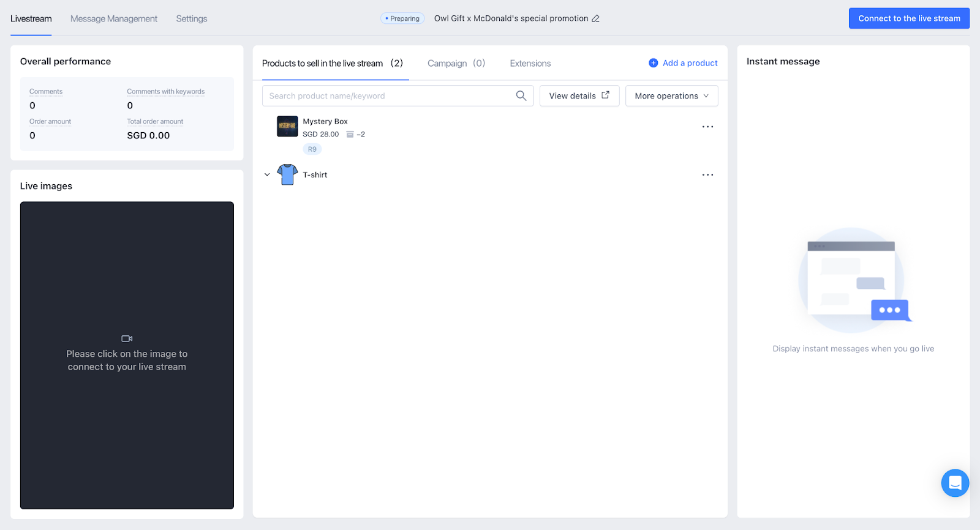This screenshot has width=980, height=530.
Task: Click the Mystery Box product name
Action: pos(325,121)
